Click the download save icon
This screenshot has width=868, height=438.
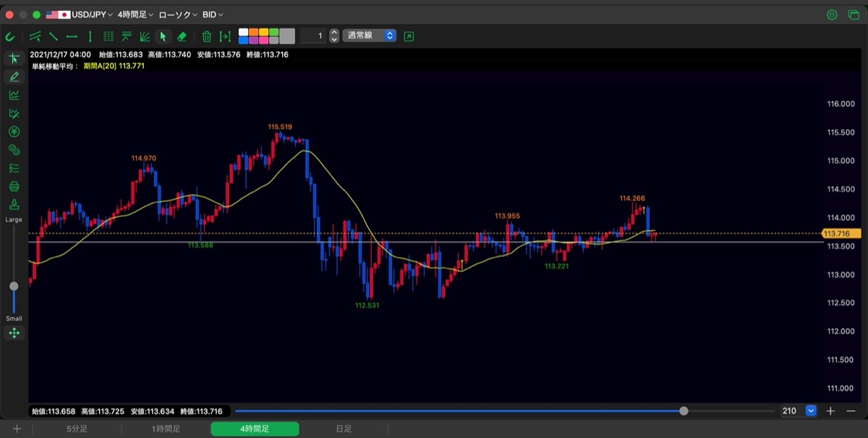pyautogui.click(x=14, y=204)
